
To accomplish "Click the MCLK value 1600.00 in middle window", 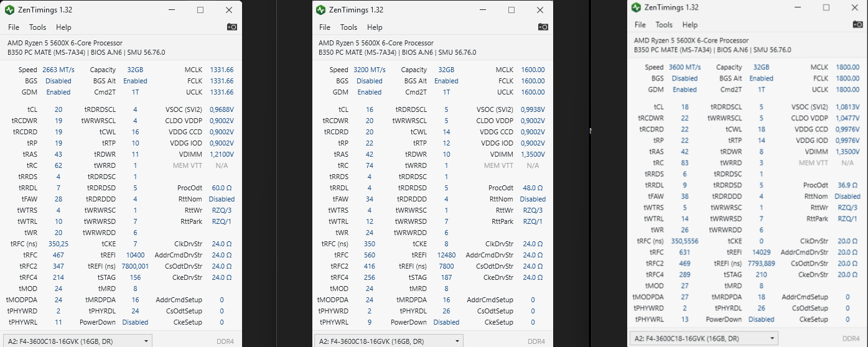I will 533,70.
